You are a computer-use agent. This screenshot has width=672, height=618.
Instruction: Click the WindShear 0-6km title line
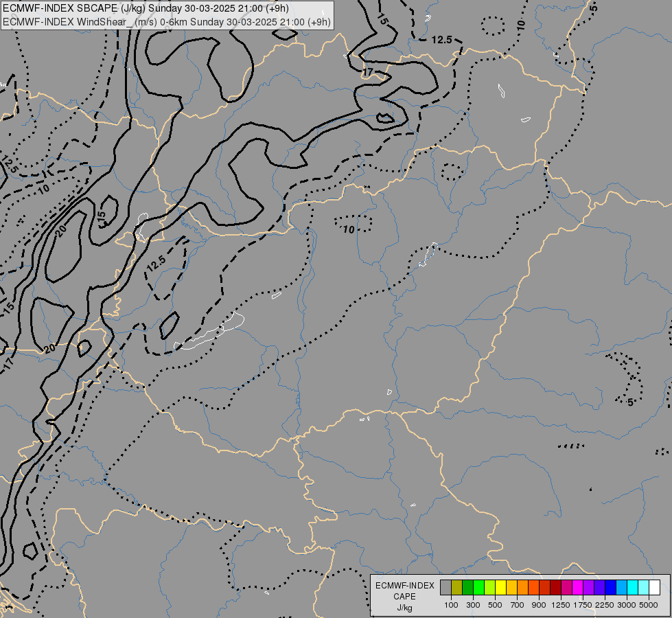point(167,22)
